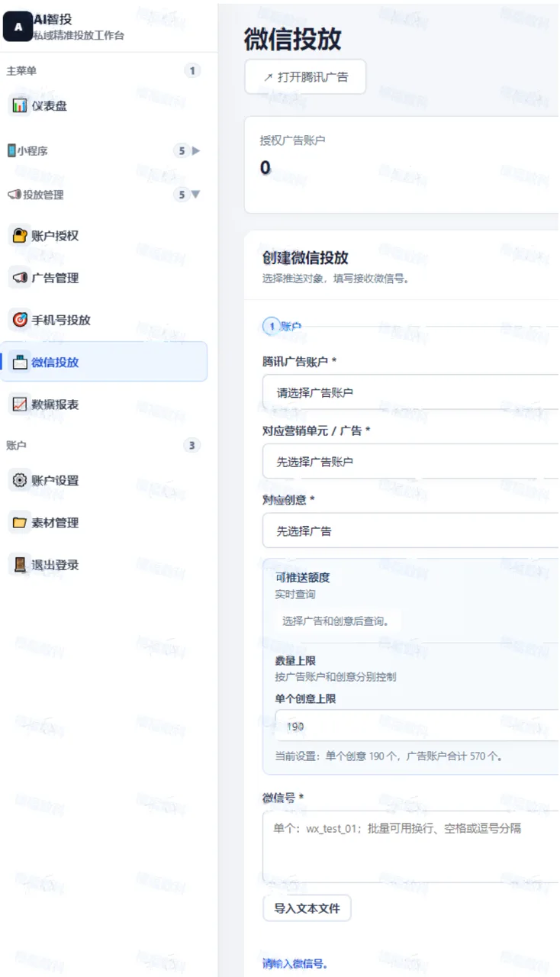This screenshot has width=560, height=977.
Task: Click the step 1 账户 indicator
Action: 282,327
